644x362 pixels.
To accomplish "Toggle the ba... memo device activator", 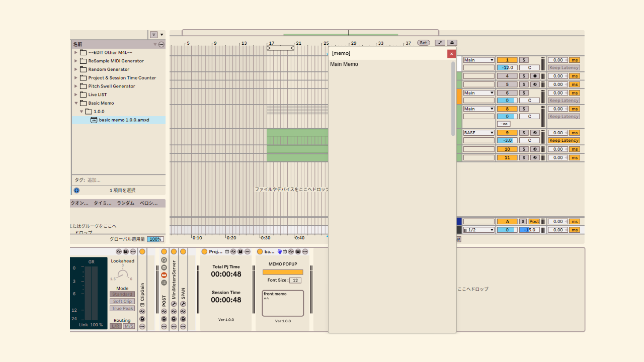I will [x=260, y=251].
